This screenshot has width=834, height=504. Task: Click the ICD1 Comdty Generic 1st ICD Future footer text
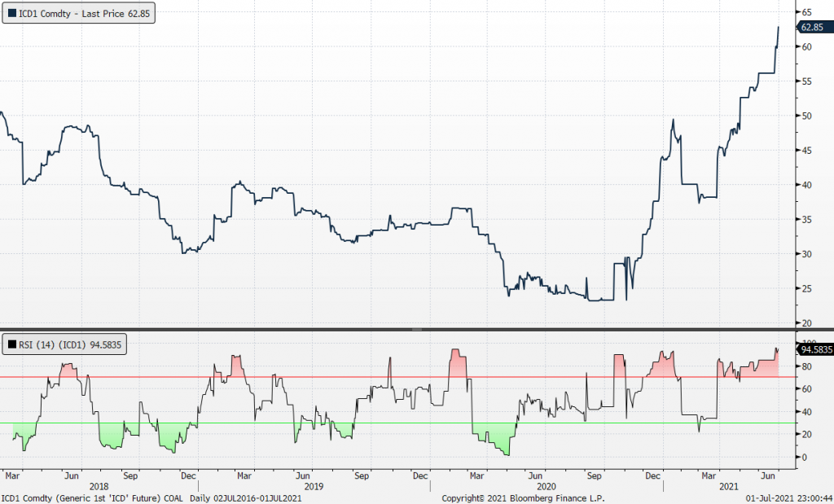click(x=92, y=498)
